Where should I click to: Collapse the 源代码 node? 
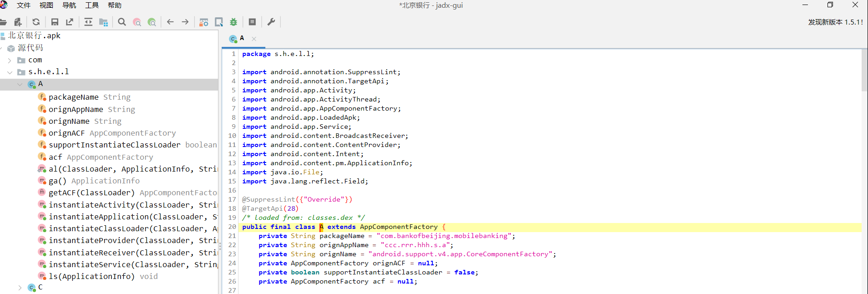pyautogui.click(x=1, y=48)
